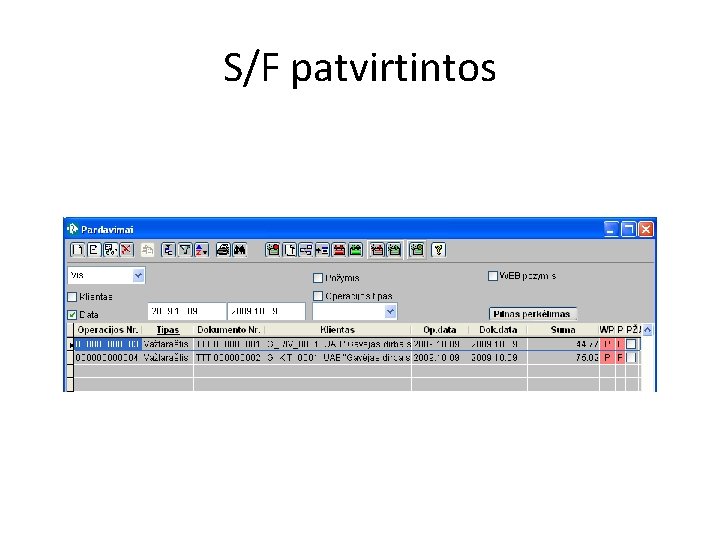Maximize the Pardavimai window
This screenshot has height=540, width=720.
(628, 229)
